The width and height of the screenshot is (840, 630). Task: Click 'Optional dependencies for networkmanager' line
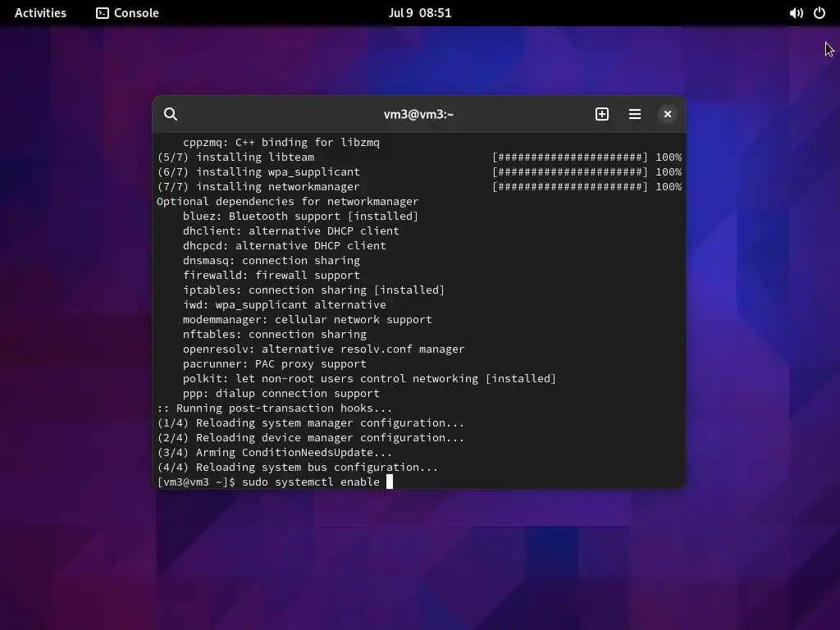(288, 202)
